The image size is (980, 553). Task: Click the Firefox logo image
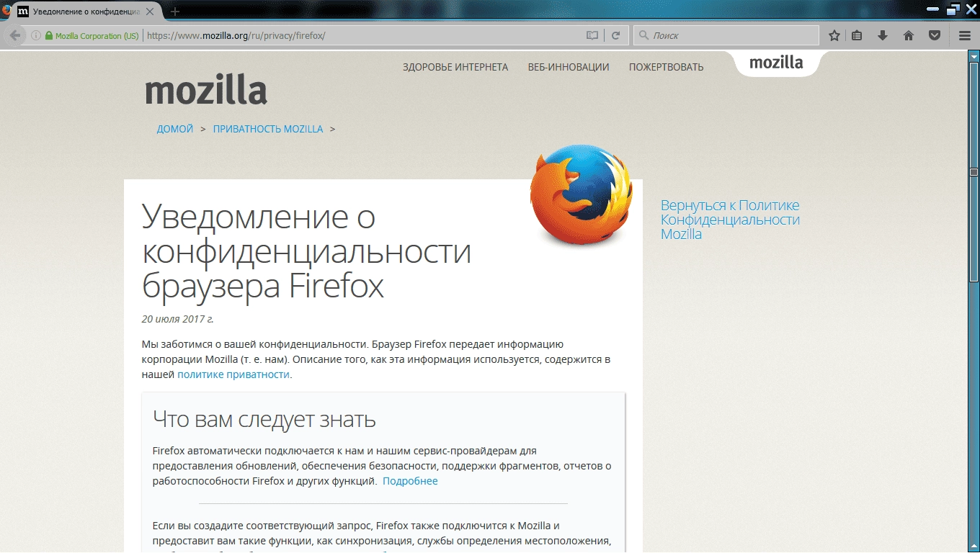[581, 194]
